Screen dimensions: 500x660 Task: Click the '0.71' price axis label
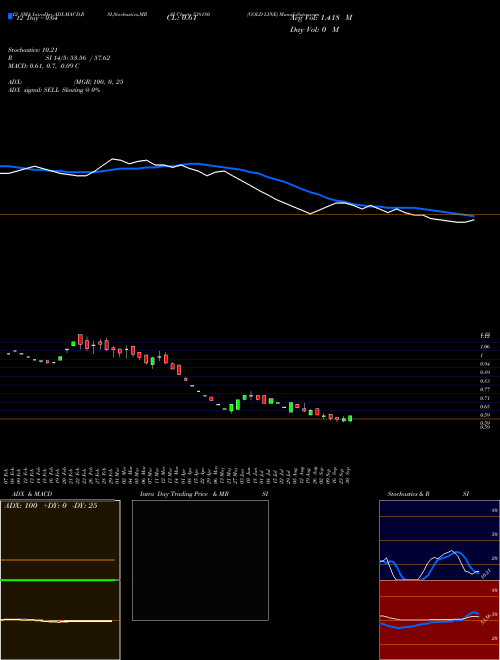pyautogui.click(x=485, y=398)
